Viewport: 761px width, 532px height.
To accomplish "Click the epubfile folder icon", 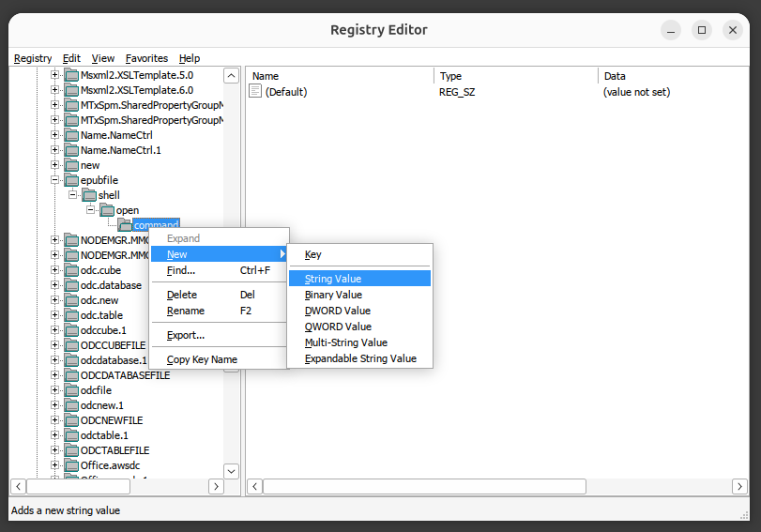I will pos(71,180).
